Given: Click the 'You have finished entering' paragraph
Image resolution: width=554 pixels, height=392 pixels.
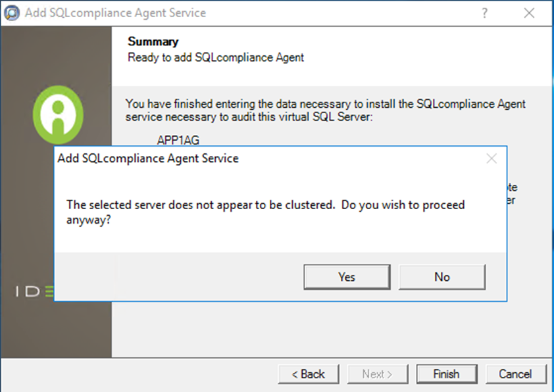Looking at the screenshot, I should [325, 110].
